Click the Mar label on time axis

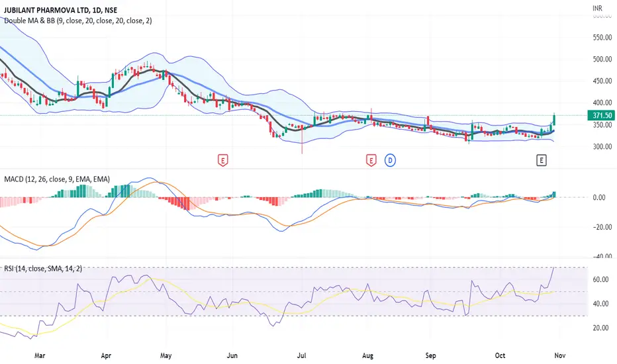(x=40, y=355)
